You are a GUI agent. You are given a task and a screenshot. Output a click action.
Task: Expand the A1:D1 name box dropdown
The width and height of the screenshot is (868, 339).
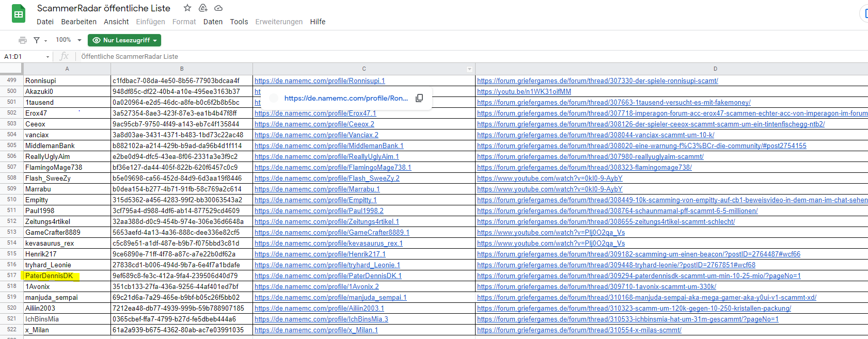(48, 57)
